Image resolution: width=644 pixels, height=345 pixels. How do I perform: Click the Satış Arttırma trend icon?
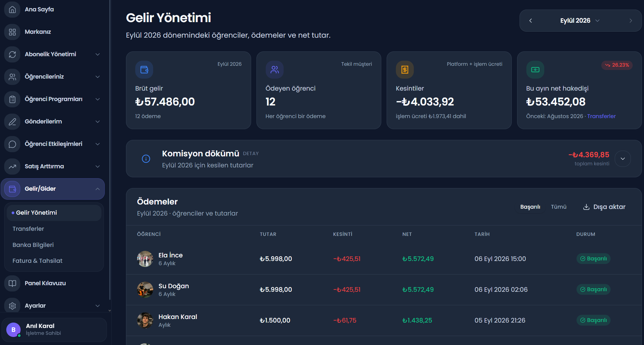click(12, 167)
